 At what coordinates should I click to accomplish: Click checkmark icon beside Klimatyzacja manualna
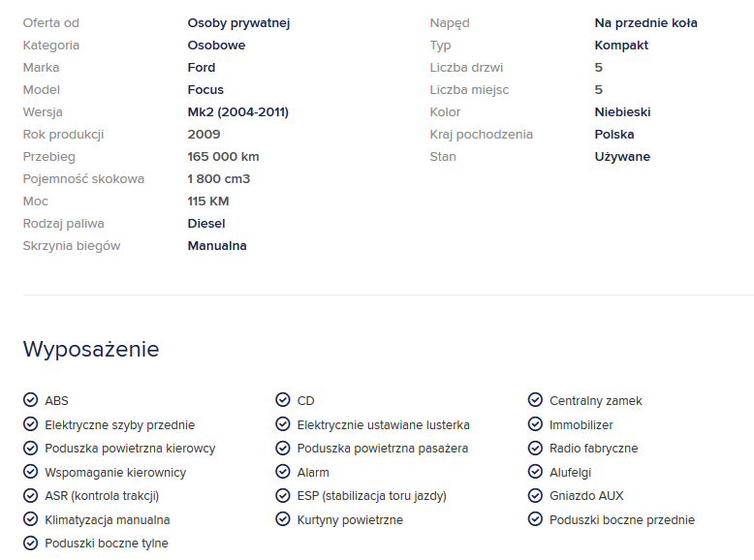pos(30,520)
